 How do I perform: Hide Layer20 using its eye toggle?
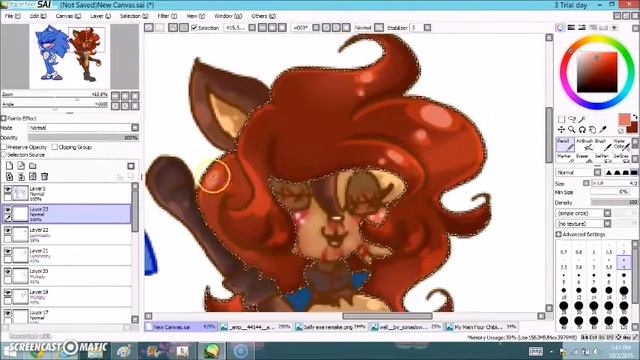pos(8,272)
